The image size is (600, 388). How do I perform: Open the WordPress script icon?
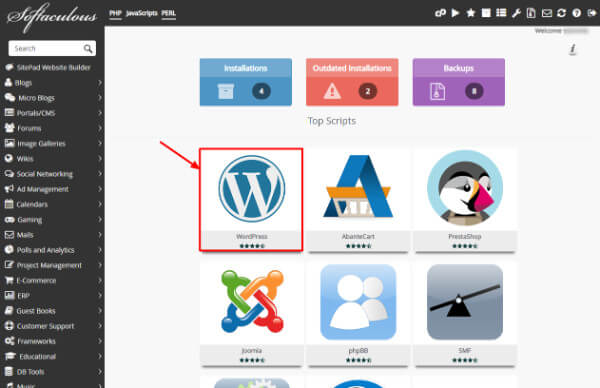252,189
